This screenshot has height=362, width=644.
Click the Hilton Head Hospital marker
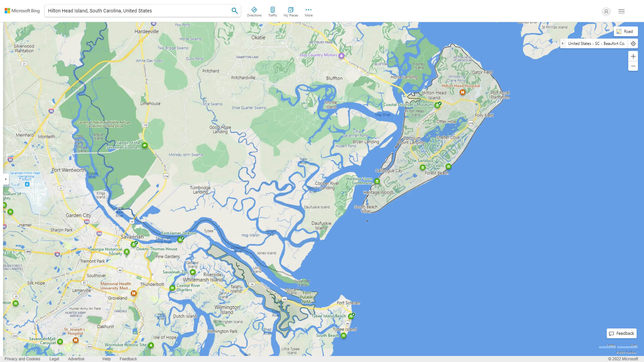point(462,93)
